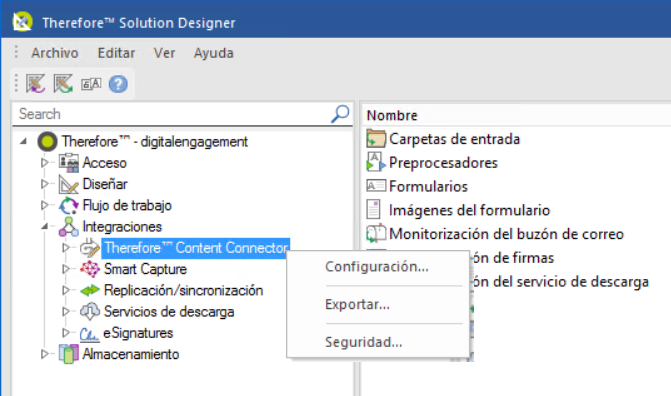This screenshot has width=671, height=396.
Task: Select the eSignatures tree icon
Action: click(89, 333)
